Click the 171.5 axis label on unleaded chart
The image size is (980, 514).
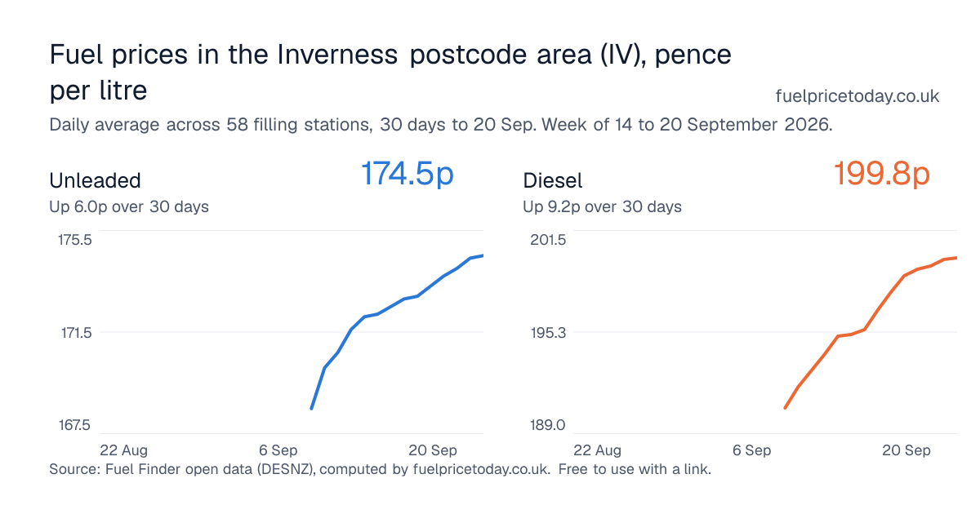(75, 333)
